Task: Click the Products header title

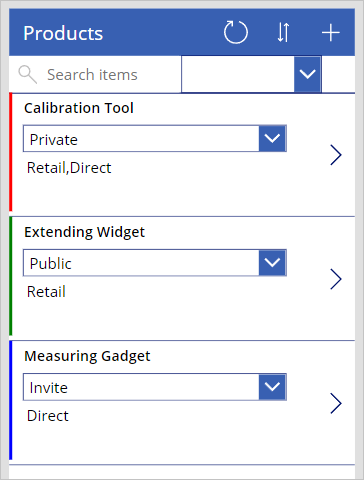Action: [63, 33]
